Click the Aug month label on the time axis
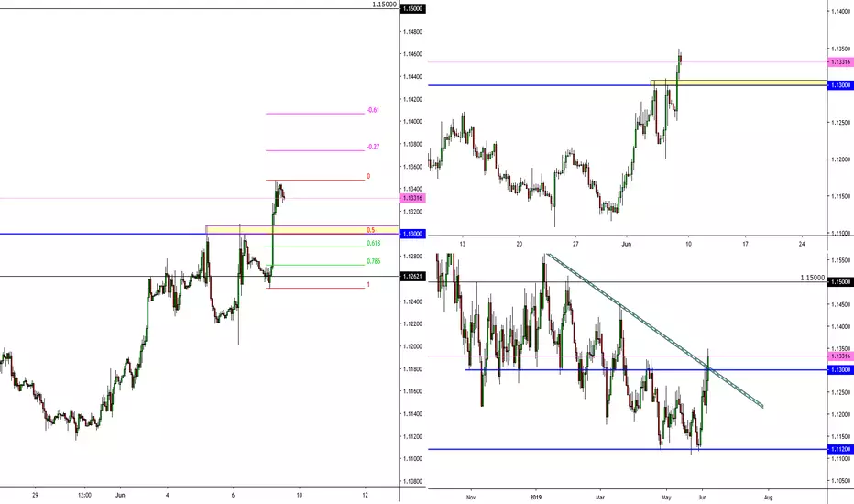The width and height of the screenshot is (854, 504). click(x=769, y=498)
